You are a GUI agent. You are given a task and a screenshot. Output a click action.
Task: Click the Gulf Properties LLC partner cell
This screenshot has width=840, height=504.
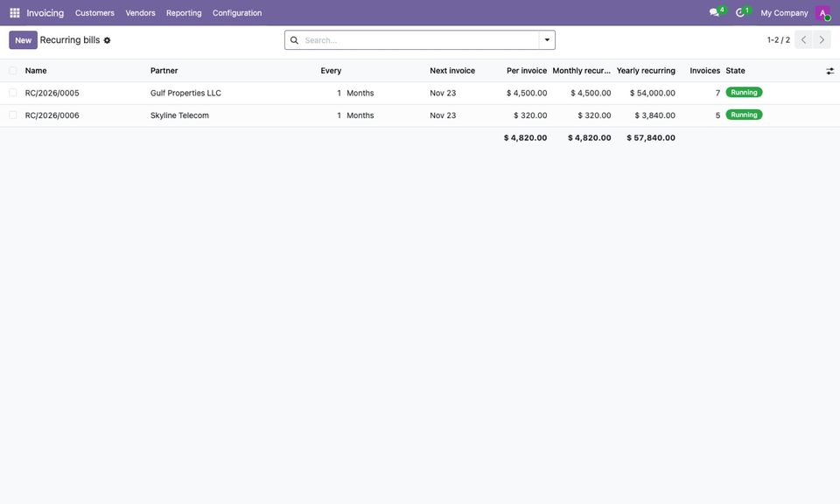(x=185, y=94)
